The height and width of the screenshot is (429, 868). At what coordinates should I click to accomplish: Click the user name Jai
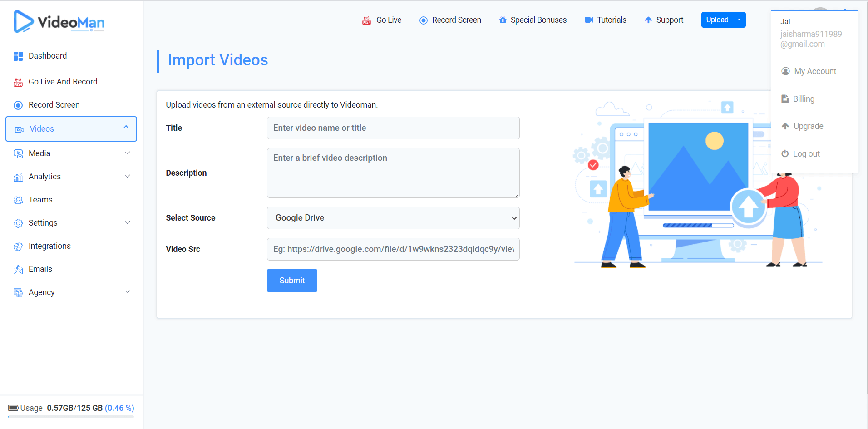click(785, 21)
